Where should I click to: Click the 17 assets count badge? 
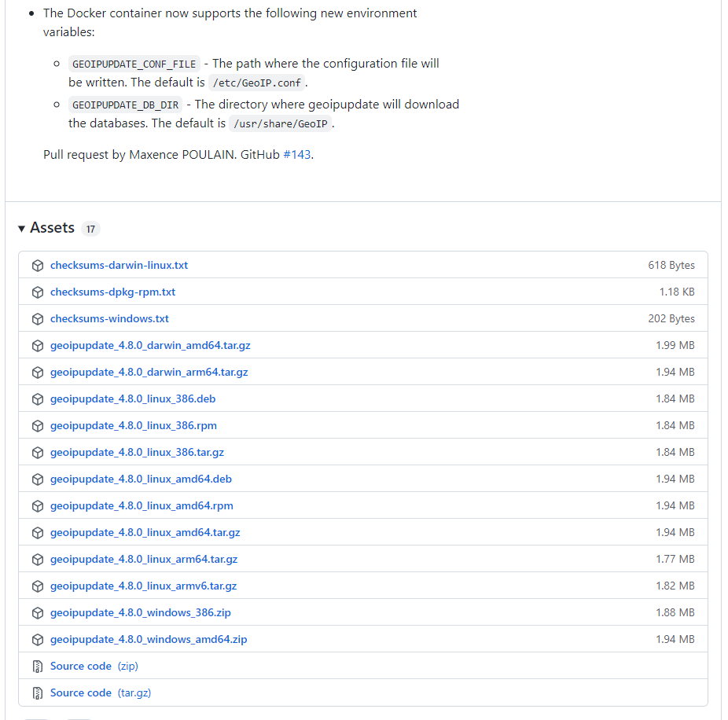click(90, 228)
